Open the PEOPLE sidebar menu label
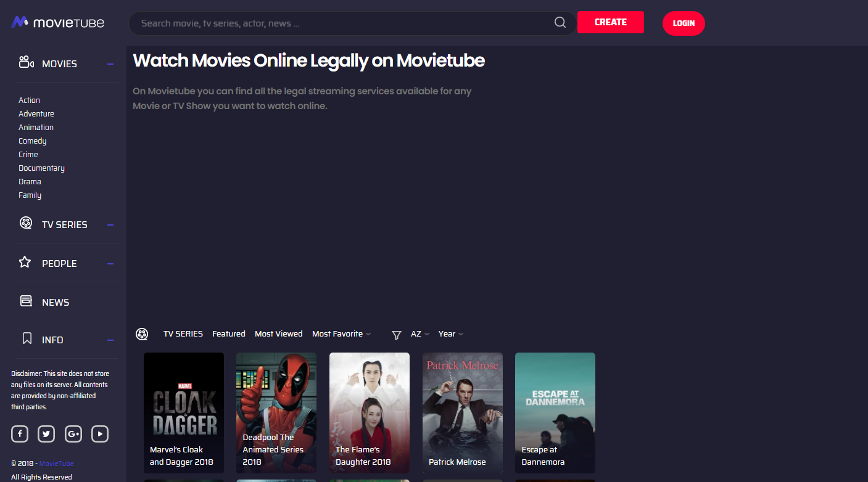868x482 pixels. (59, 263)
